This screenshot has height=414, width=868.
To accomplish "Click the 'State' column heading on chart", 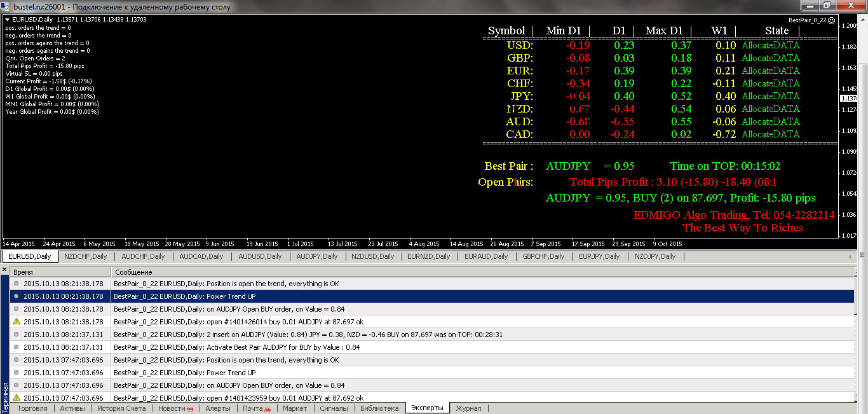I will (776, 31).
